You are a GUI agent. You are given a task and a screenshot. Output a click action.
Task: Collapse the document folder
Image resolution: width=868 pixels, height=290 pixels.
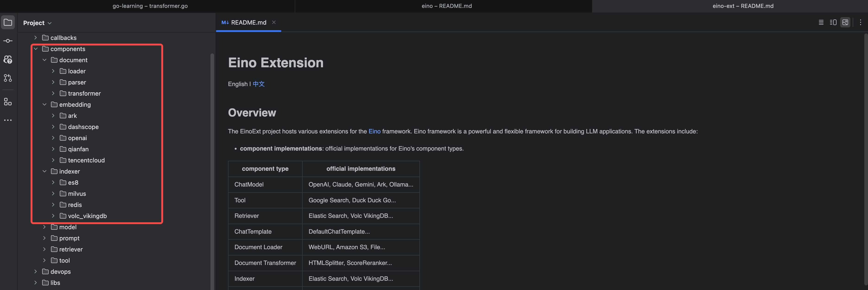(44, 60)
